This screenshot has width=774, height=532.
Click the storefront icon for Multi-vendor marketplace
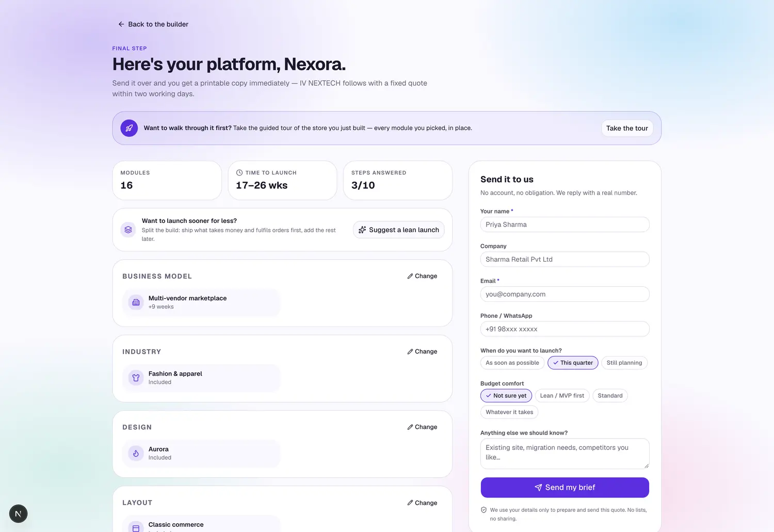[136, 302]
